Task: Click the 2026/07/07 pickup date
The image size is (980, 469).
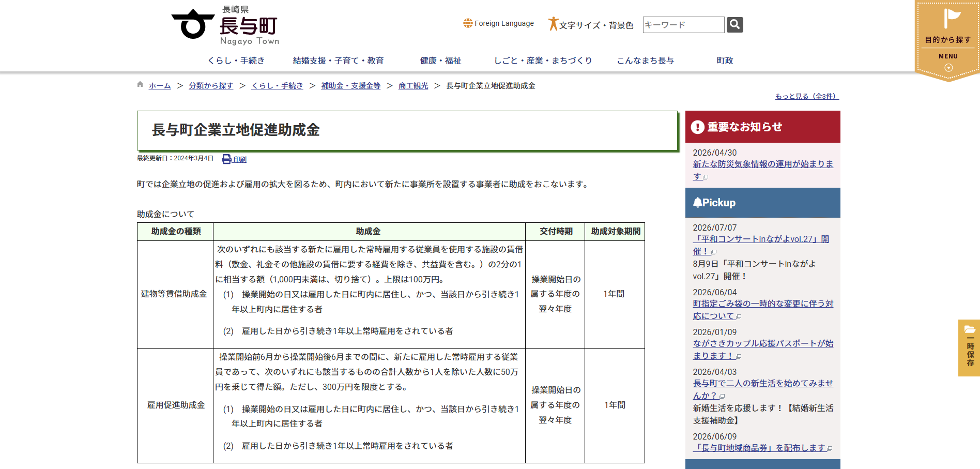Action: click(x=715, y=228)
